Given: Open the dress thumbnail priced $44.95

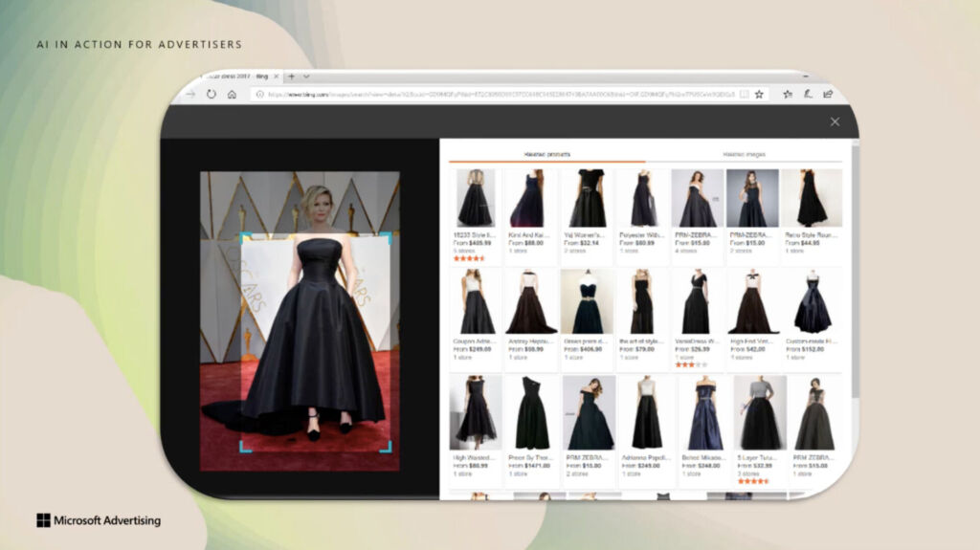Looking at the screenshot, I should [x=812, y=198].
